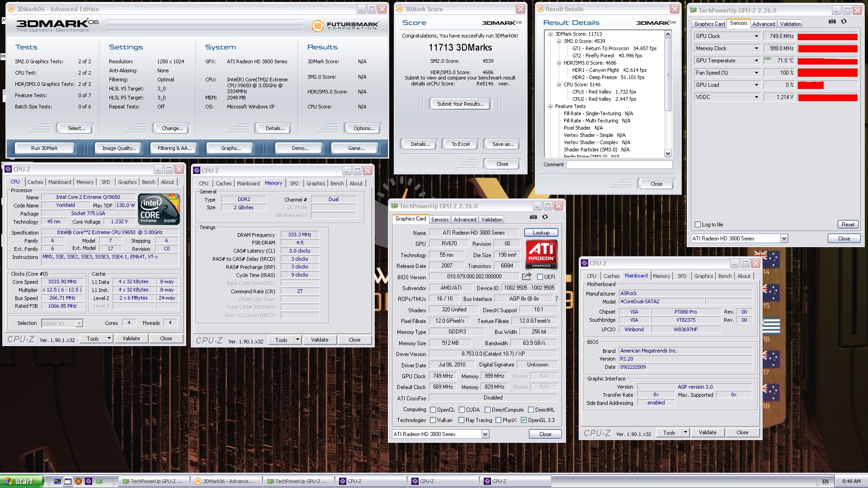The width and height of the screenshot is (868, 488).
Task: Open the GPU Temperature sensor dropdown
Action: pyautogui.click(x=756, y=61)
